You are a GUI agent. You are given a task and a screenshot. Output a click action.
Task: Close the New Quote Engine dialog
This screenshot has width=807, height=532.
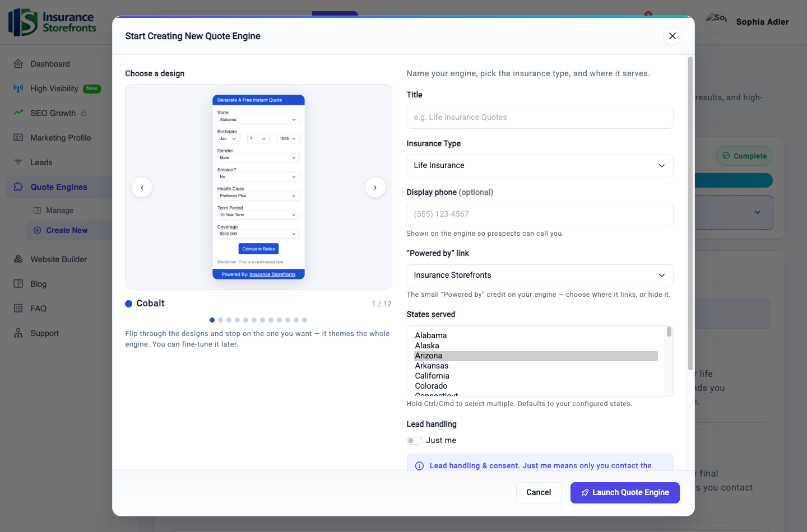pos(672,36)
